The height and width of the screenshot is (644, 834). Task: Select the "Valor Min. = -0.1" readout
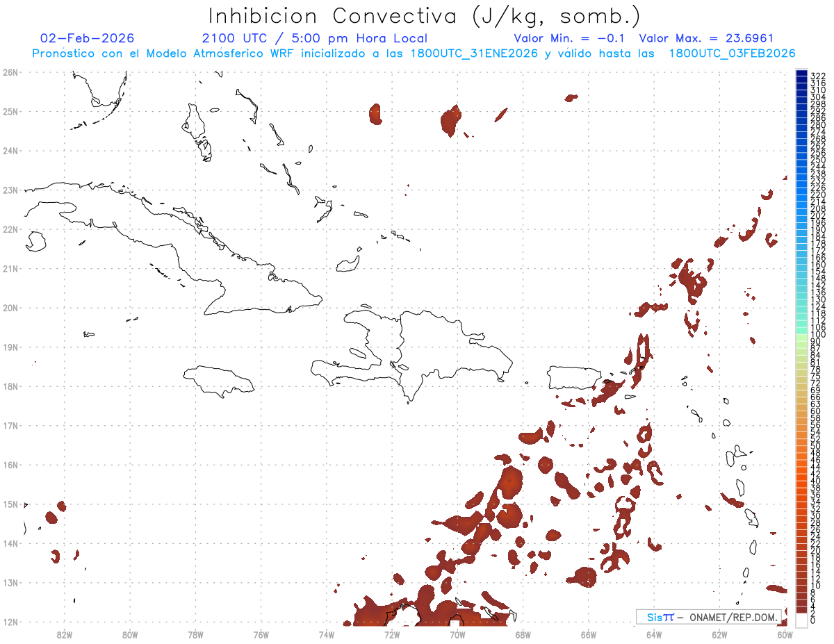point(571,38)
